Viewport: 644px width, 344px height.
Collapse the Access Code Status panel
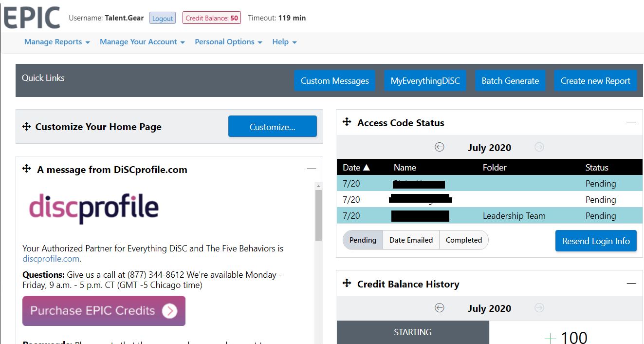[631, 122]
